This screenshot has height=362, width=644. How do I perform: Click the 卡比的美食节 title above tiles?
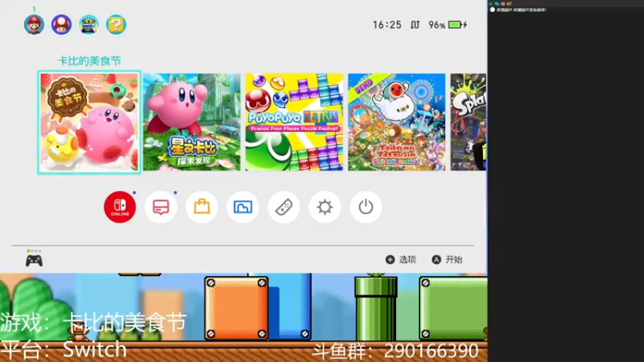click(x=89, y=61)
